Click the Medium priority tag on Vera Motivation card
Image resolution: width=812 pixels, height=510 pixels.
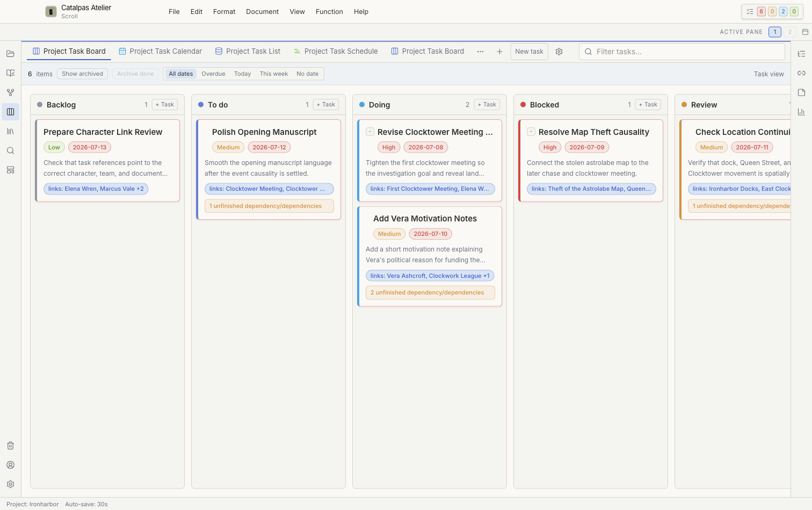coord(389,234)
